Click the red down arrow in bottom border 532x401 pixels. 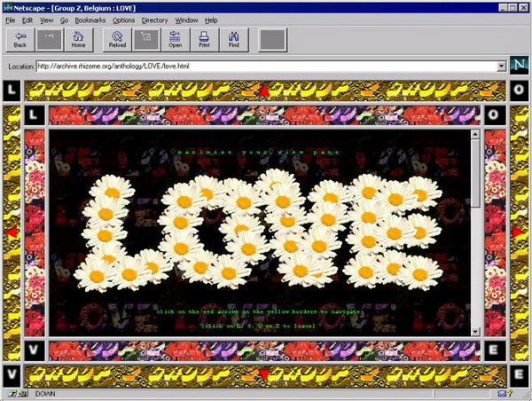click(263, 374)
